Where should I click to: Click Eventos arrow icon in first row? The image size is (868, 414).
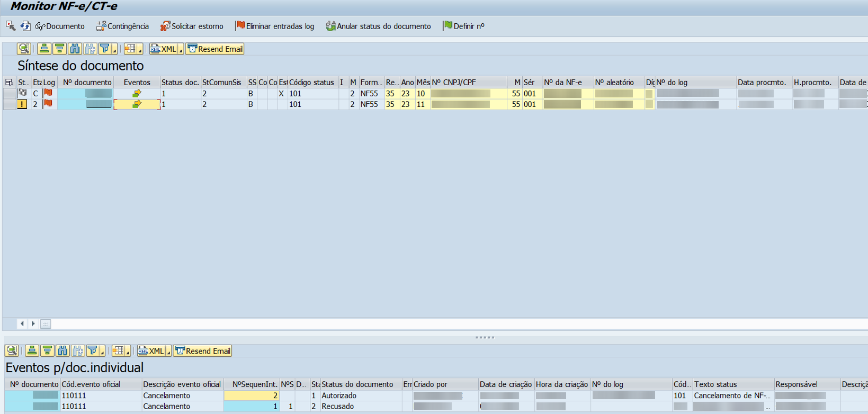137,93
